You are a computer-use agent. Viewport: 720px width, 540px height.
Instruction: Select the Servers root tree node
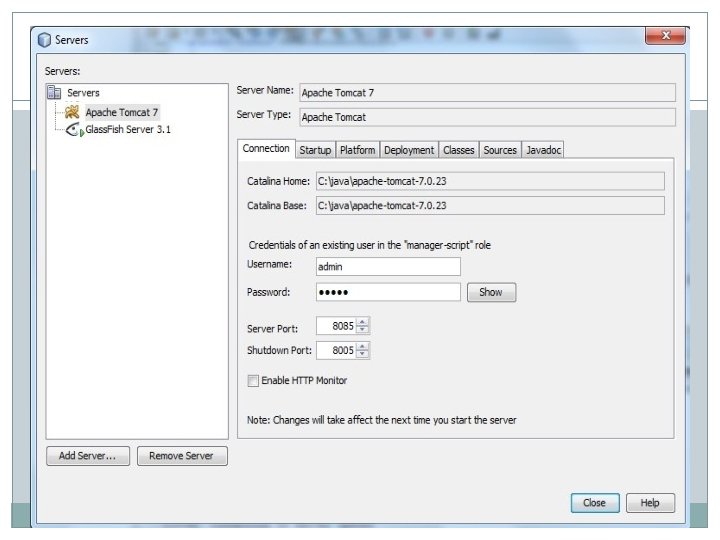coord(83,93)
